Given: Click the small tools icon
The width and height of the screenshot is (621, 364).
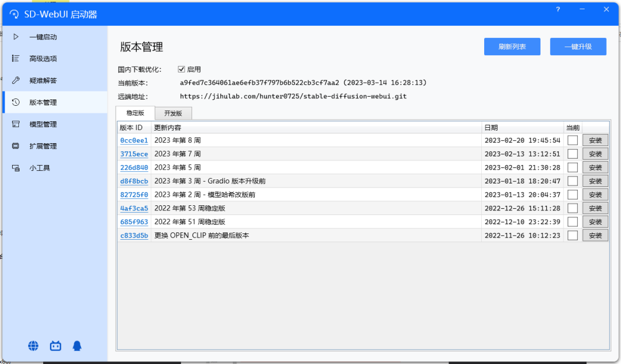Looking at the screenshot, I should (x=16, y=168).
